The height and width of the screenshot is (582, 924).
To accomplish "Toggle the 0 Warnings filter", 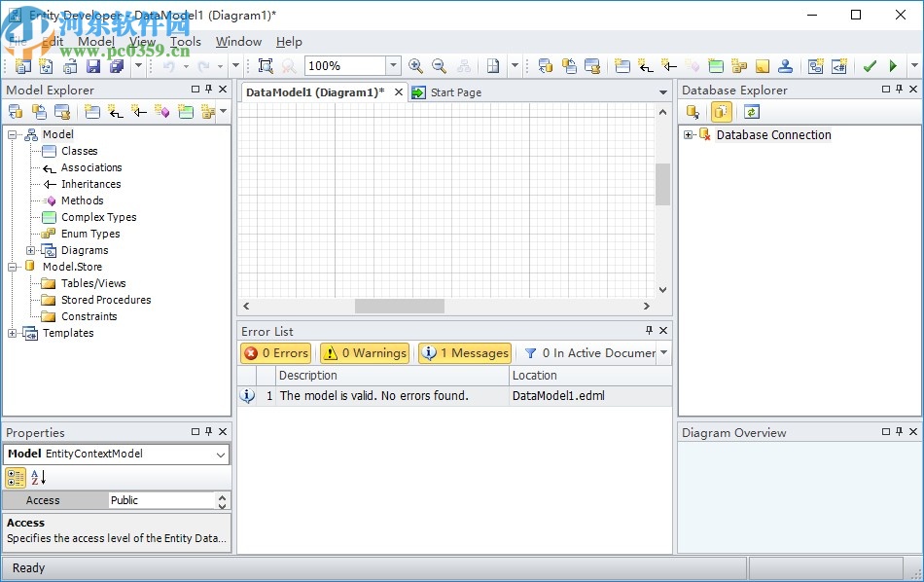I will [x=365, y=352].
